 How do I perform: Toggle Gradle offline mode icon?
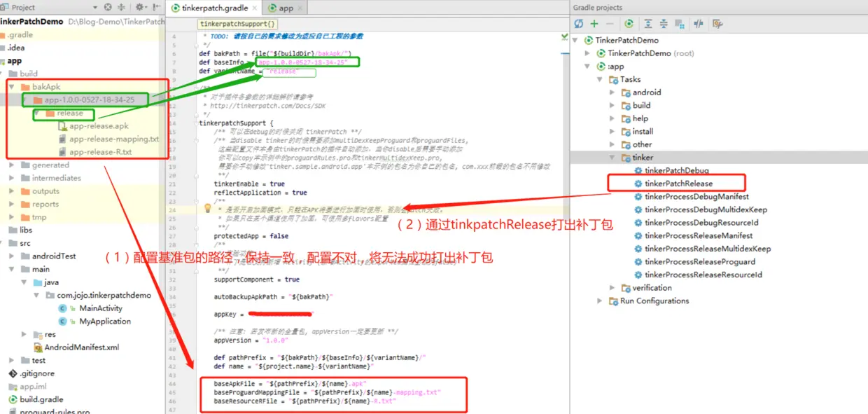click(x=699, y=23)
